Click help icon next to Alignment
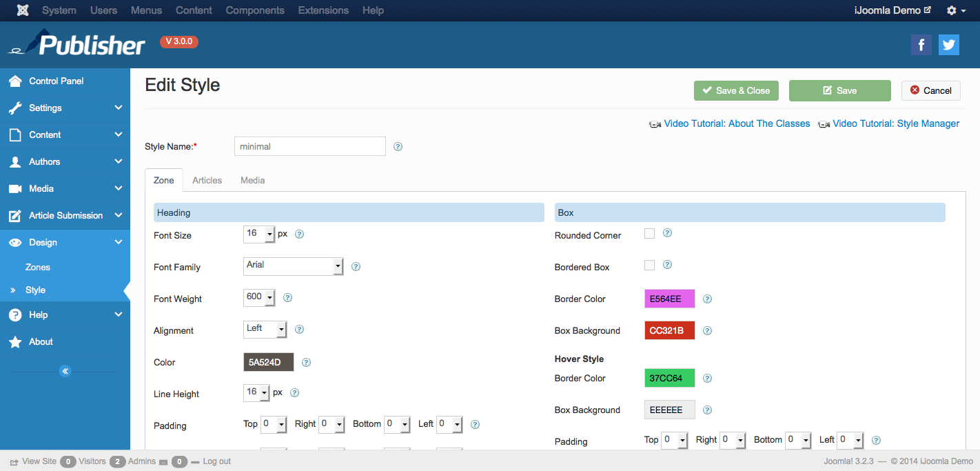The image size is (980, 471). coord(300,330)
